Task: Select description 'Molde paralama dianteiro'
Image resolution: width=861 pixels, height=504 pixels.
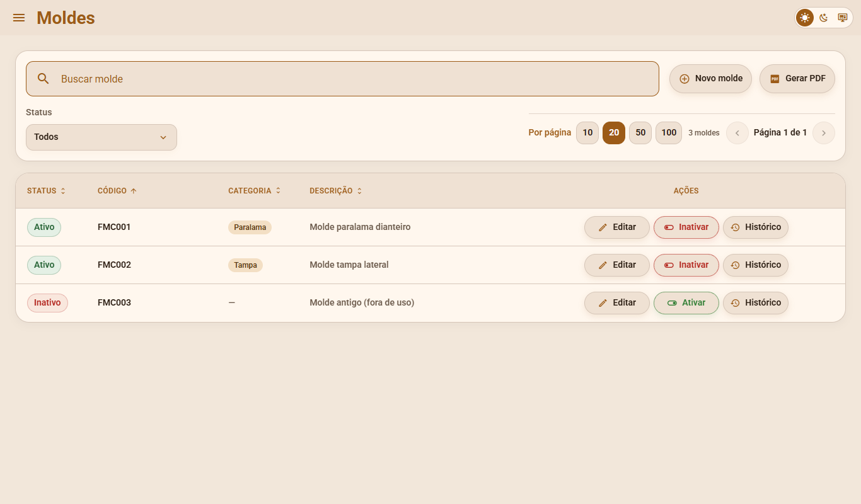Action: coord(360,227)
